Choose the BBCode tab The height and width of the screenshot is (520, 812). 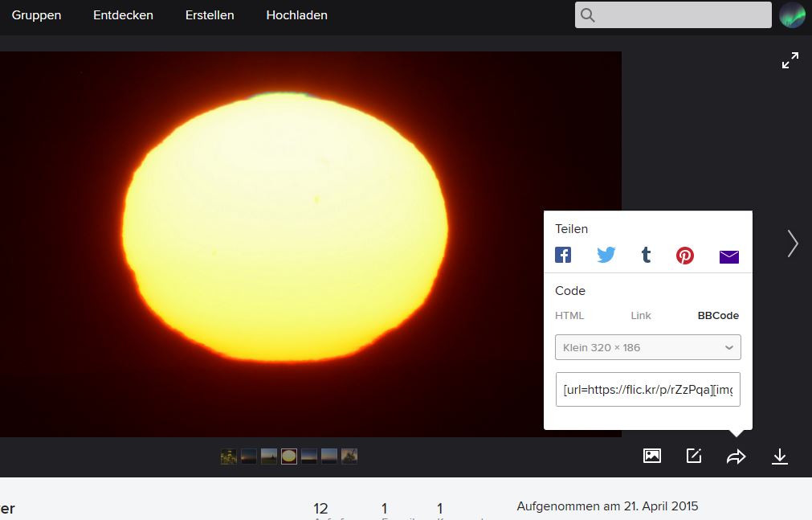point(718,316)
